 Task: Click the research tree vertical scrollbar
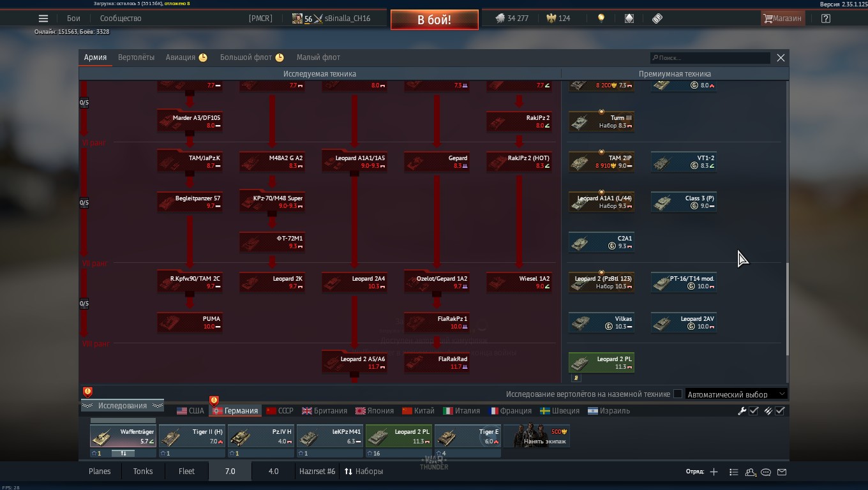[x=786, y=308]
